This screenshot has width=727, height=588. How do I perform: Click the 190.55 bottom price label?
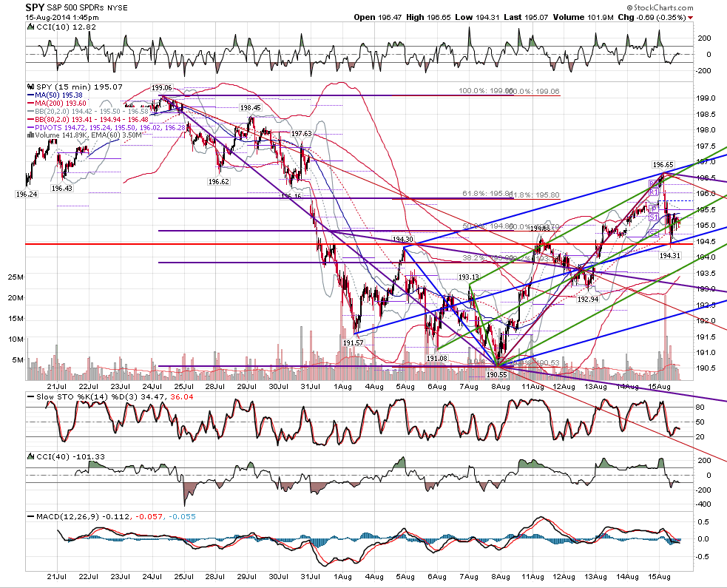pyautogui.click(x=496, y=374)
